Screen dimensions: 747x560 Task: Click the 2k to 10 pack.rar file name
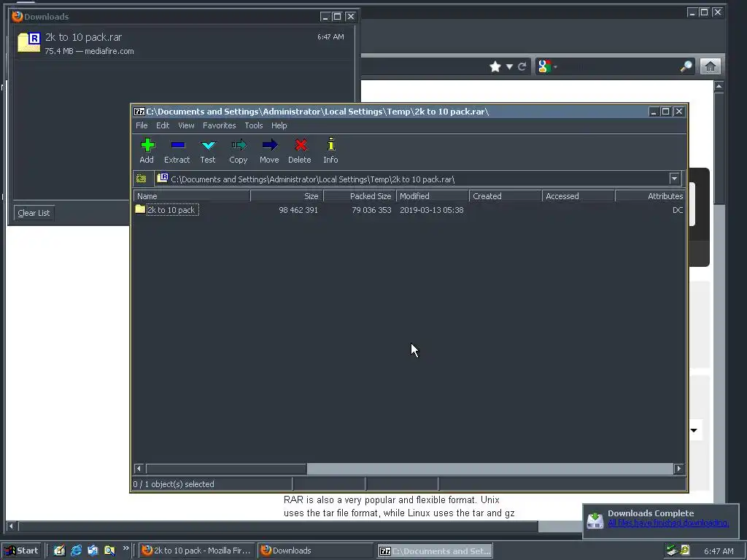click(x=83, y=37)
